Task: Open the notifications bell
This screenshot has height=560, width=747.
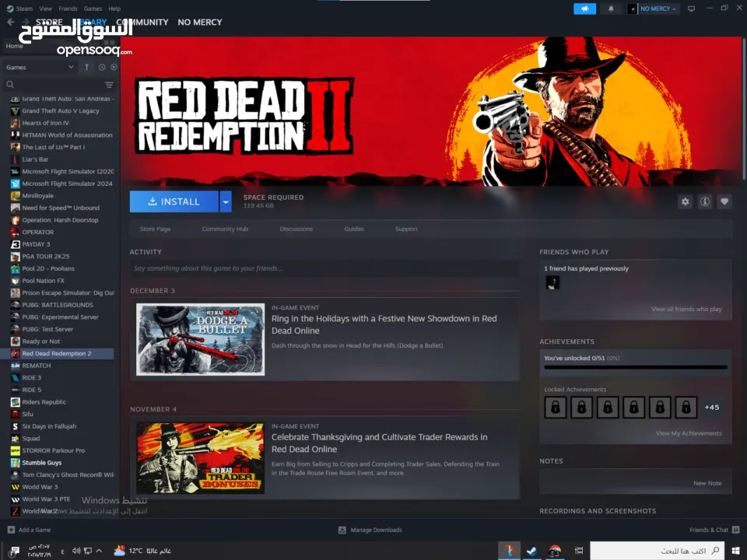Action: click(x=611, y=9)
